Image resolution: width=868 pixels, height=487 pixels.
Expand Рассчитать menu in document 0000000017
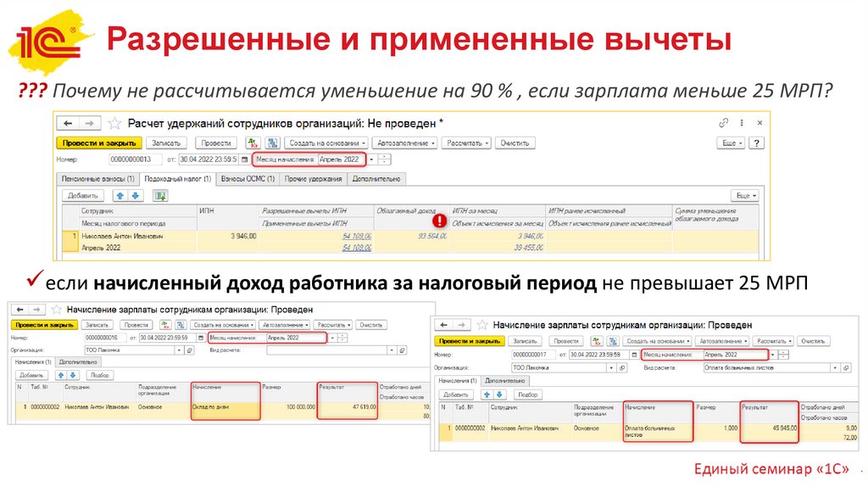(x=774, y=341)
